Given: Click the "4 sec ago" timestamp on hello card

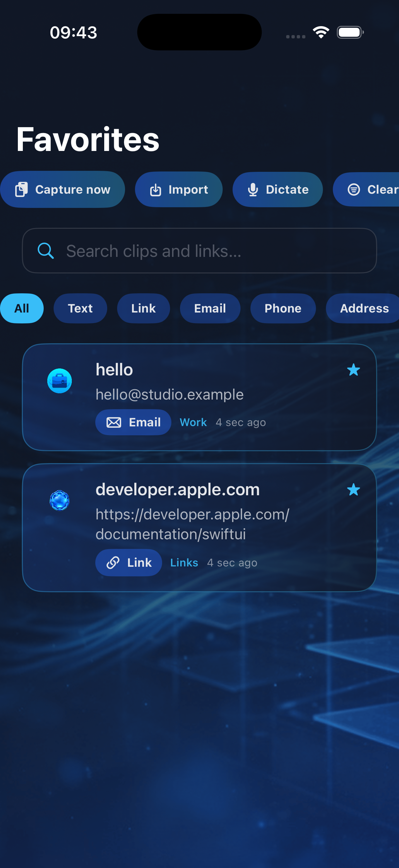Looking at the screenshot, I should pos(241,422).
